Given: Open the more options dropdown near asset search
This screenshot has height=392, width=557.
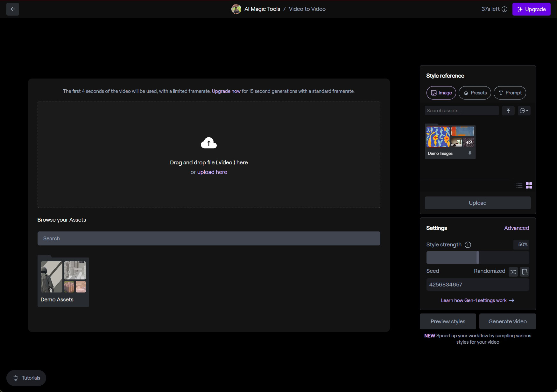Looking at the screenshot, I should pos(524,111).
